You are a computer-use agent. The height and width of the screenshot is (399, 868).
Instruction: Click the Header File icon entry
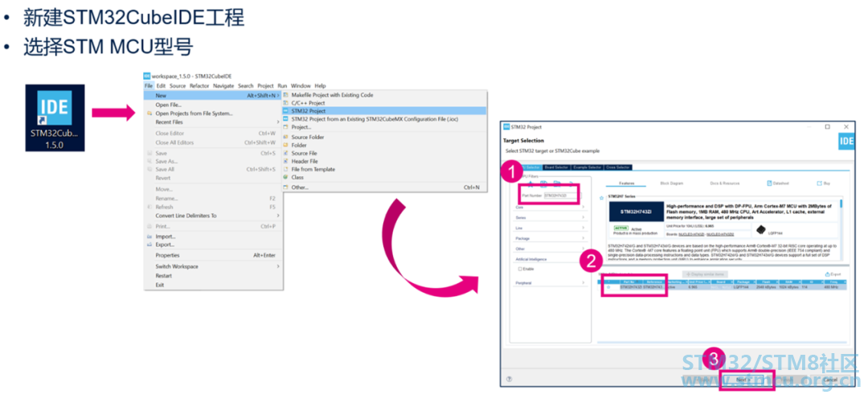286,161
